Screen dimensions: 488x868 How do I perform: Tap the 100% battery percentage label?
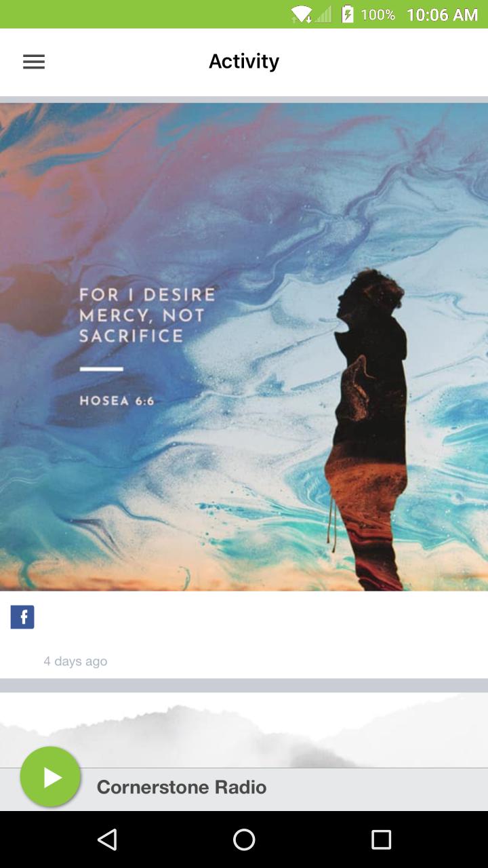click(378, 14)
